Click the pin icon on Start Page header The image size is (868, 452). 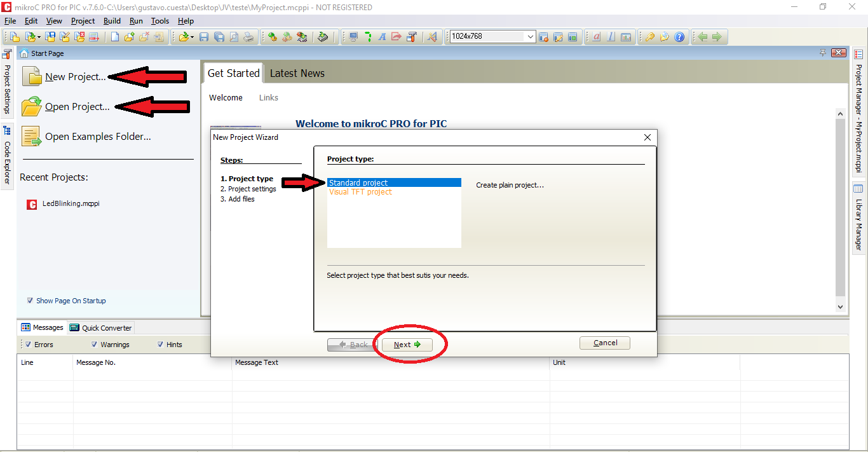[823, 53]
